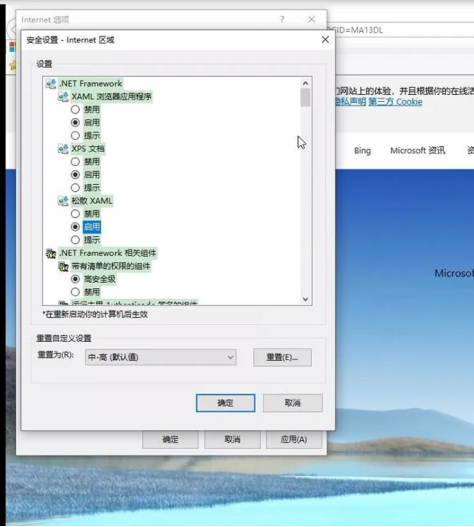Confirm security settings with 确定 button
This screenshot has width=474, height=527.
226,403
